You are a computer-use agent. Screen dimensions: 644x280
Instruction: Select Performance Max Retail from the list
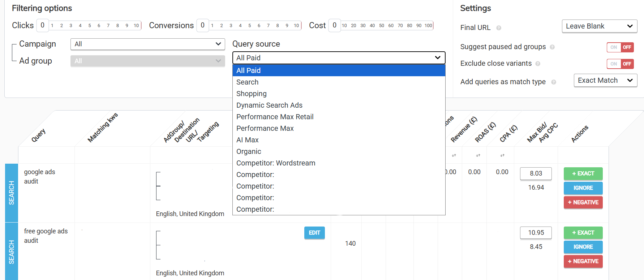[275, 117]
